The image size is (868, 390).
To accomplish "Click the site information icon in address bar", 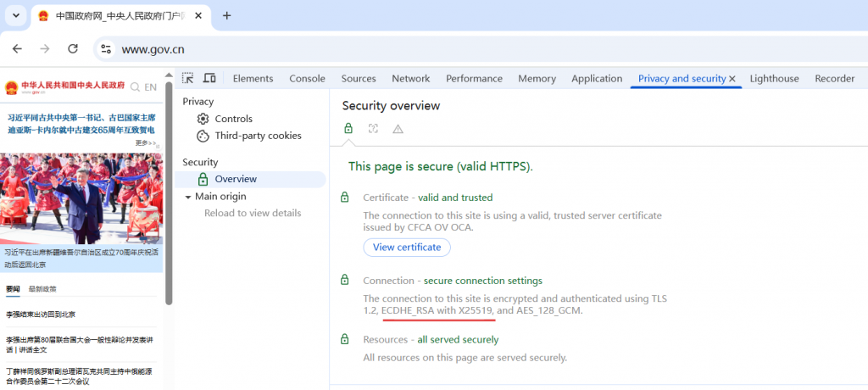I will [106, 49].
